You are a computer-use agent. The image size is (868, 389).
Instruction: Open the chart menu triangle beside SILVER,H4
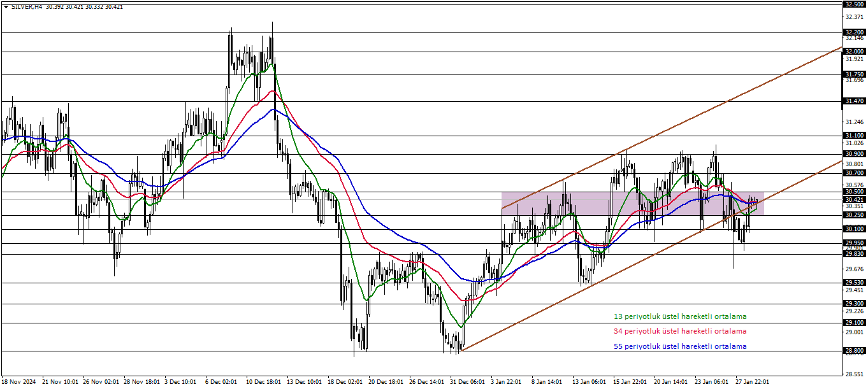[x=6, y=6]
